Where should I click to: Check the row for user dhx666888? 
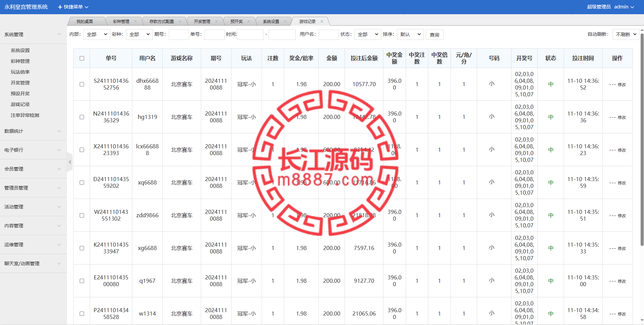click(82, 84)
